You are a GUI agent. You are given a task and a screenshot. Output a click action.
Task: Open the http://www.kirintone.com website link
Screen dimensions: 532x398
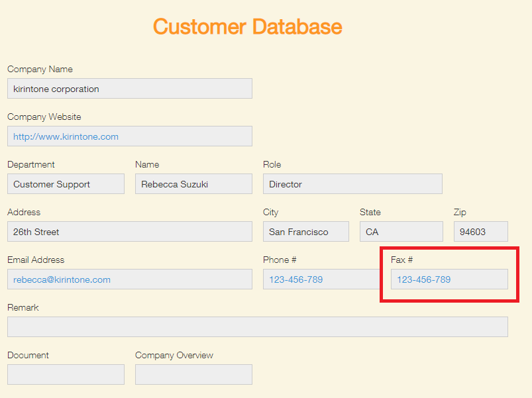[x=66, y=136]
